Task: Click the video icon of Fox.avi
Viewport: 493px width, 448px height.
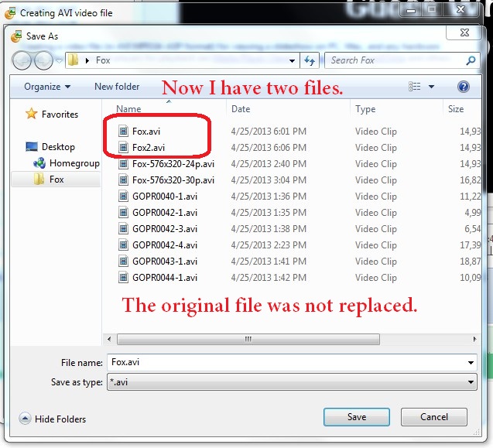Action: [x=123, y=131]
